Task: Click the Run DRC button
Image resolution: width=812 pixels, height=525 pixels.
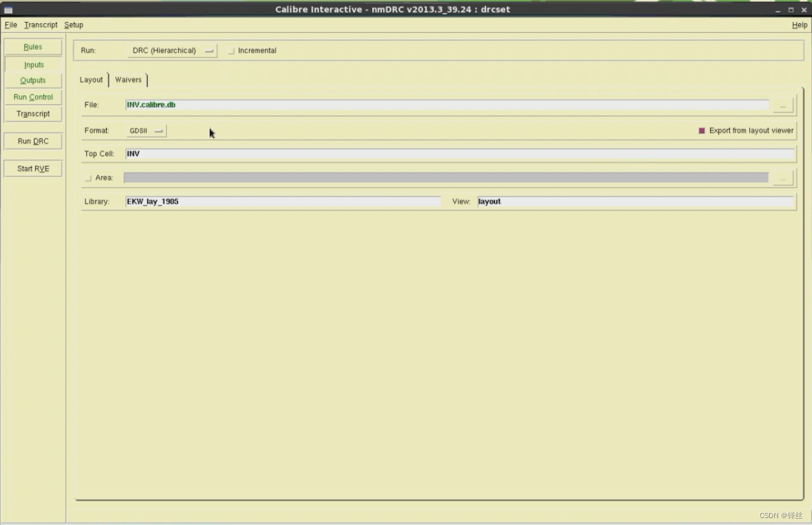Action: click(33, 141)
